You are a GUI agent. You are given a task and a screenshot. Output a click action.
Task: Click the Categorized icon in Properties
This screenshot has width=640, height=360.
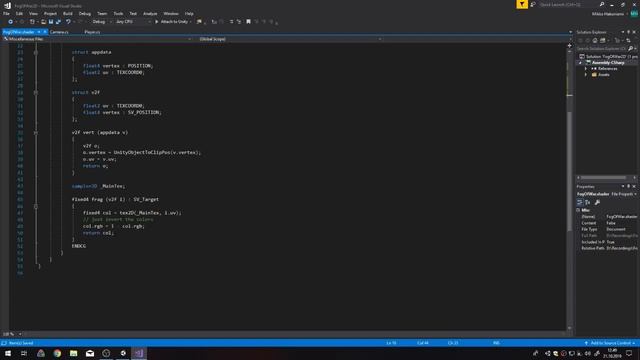(580, 202)
